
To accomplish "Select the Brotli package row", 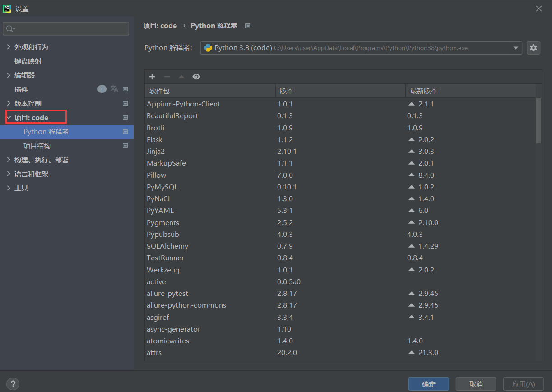I will tap(340, 128).
